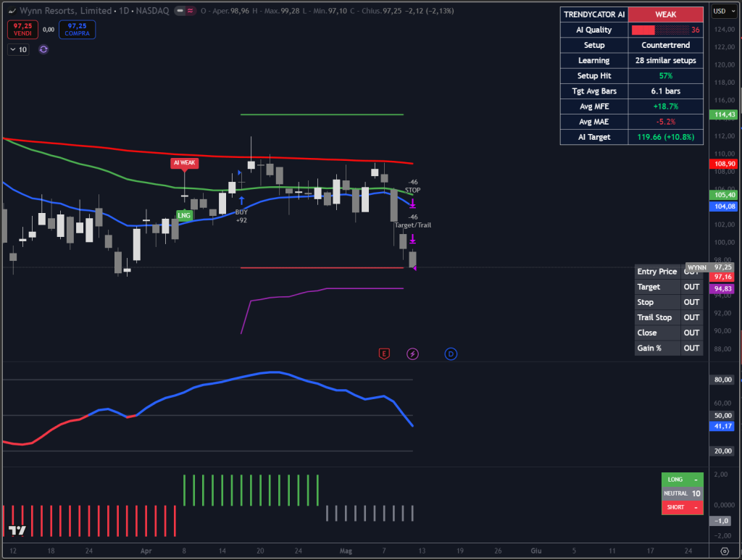Click the magenta arrow under Target/Trail label

point(412,239)
